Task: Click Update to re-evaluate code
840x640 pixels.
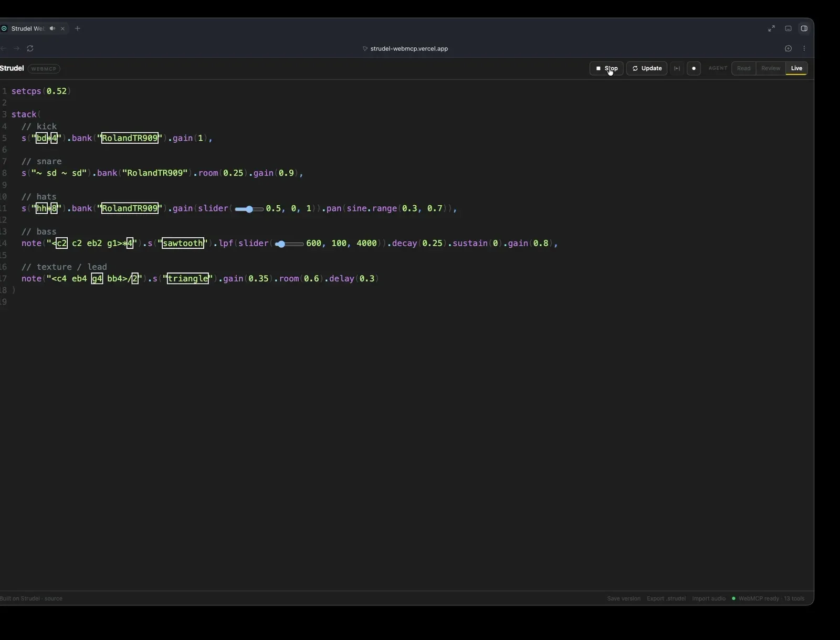Action: click(x=647, y=68)
